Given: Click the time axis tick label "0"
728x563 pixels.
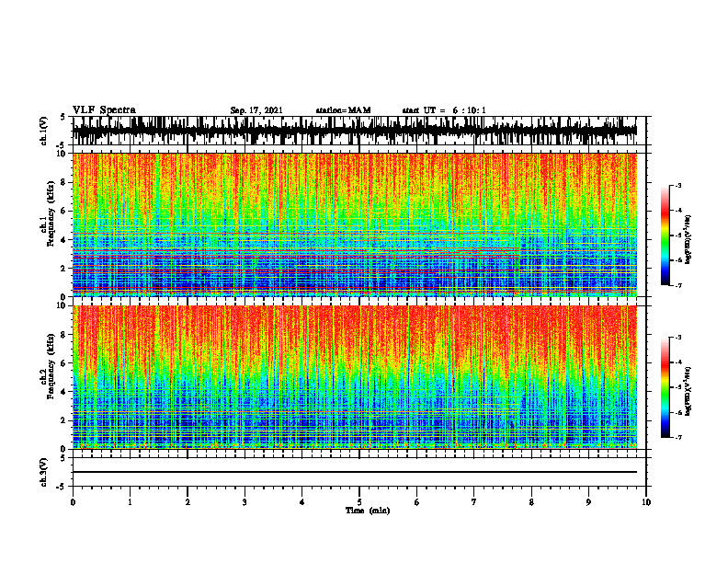Looking at the screenshot, I should tap(73, 502).
